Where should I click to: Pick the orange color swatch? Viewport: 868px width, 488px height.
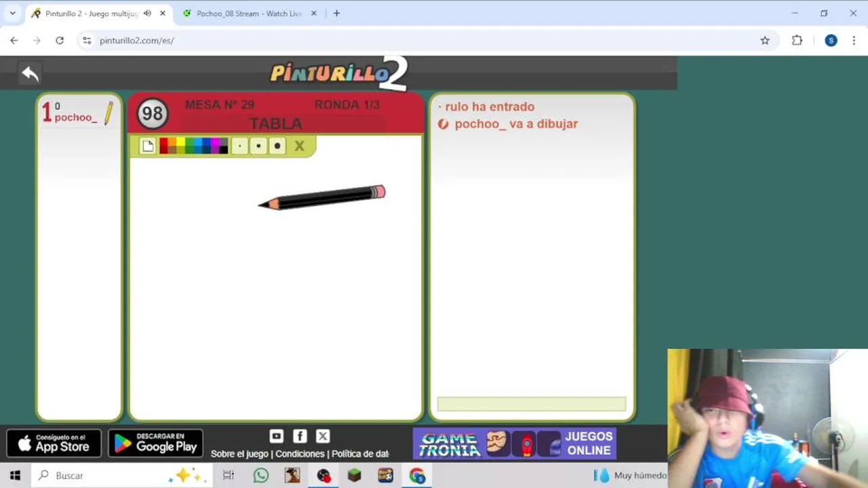point(172,142)
